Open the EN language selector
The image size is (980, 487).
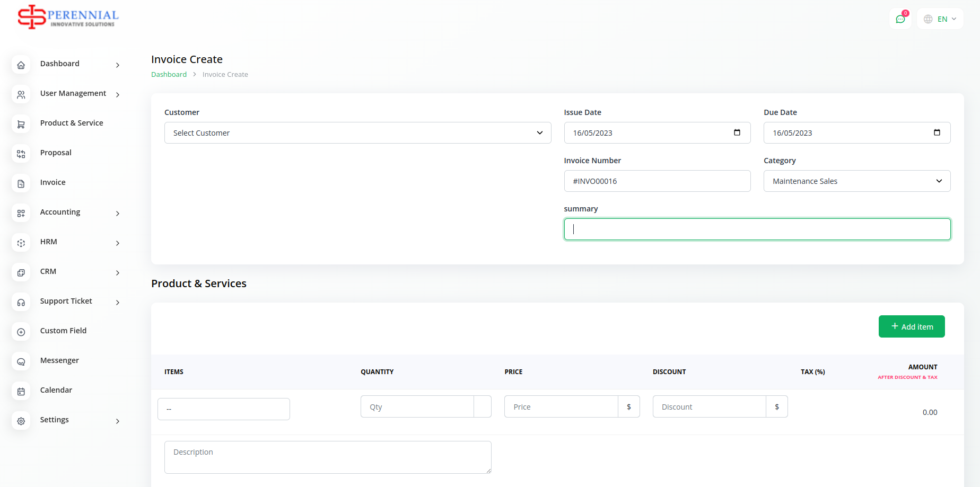click(940, 19)
